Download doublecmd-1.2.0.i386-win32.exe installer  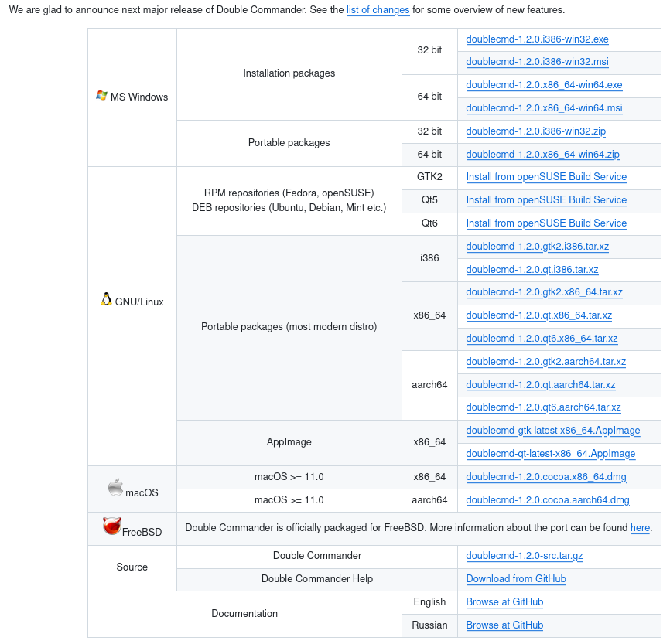pyautogui.click(x=538, y=39)
